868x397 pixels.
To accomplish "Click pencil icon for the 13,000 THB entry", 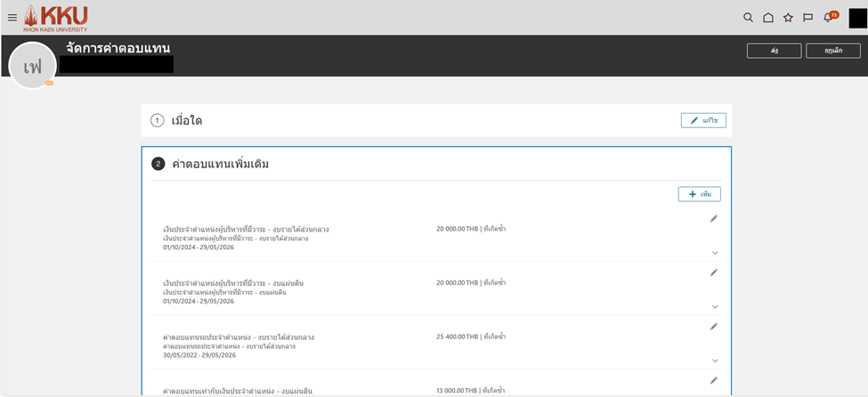I will (714, 380).
